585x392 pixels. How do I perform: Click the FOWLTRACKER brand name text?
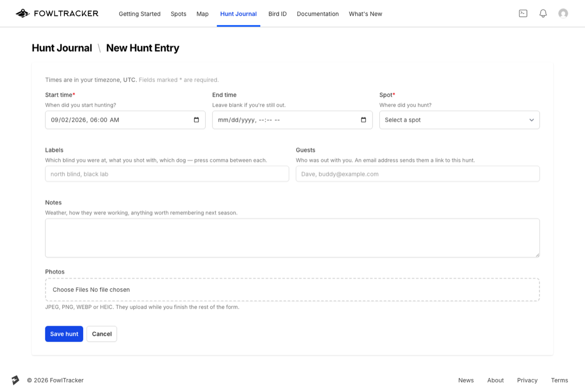tap(66, 14)
